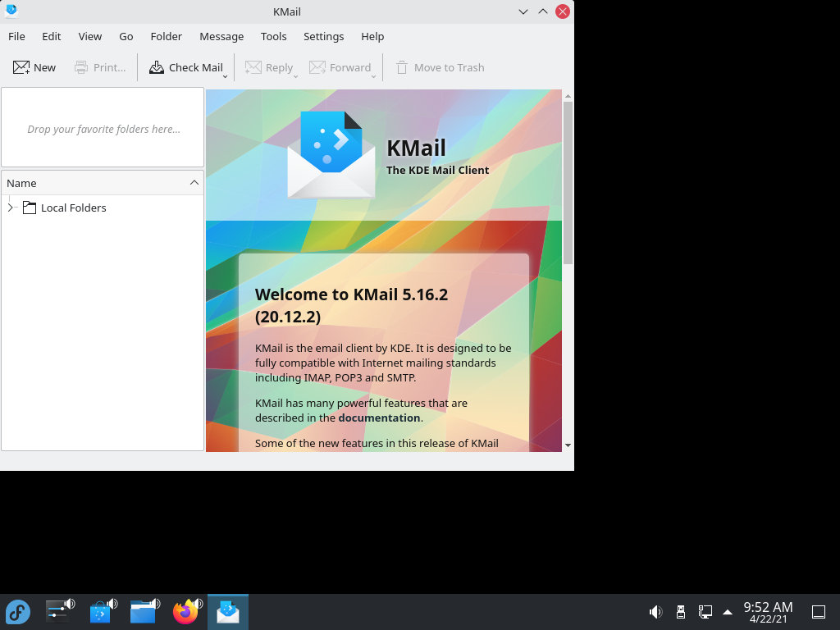The image size is (840, 630).
Task: Expand the Local Folders tree
Action: tap(10, 208)
